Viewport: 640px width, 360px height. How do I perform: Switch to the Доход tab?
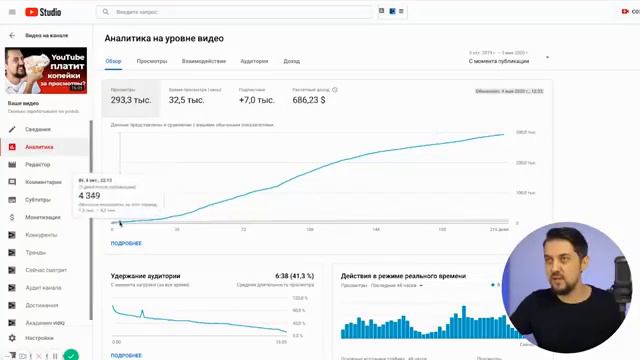click(x=291, y=61)
